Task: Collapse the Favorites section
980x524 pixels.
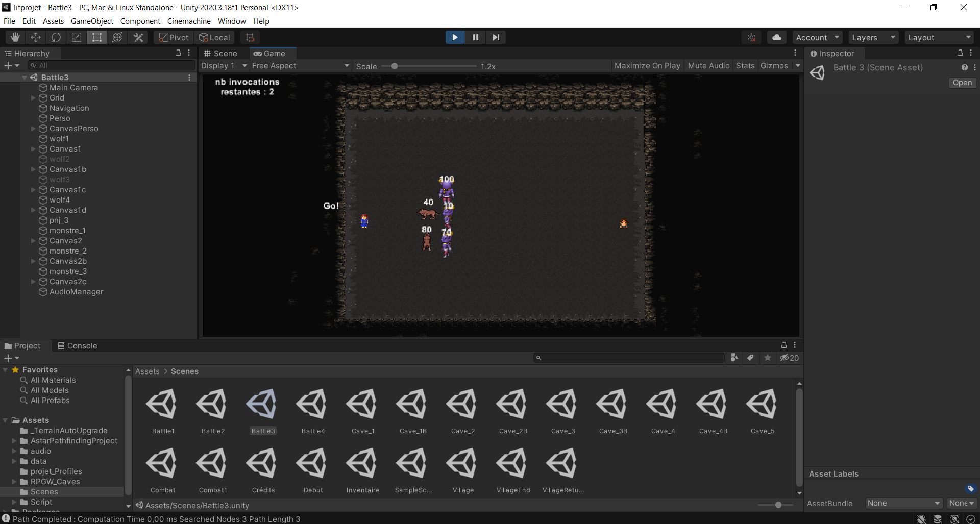Action: tap(5, 370)
